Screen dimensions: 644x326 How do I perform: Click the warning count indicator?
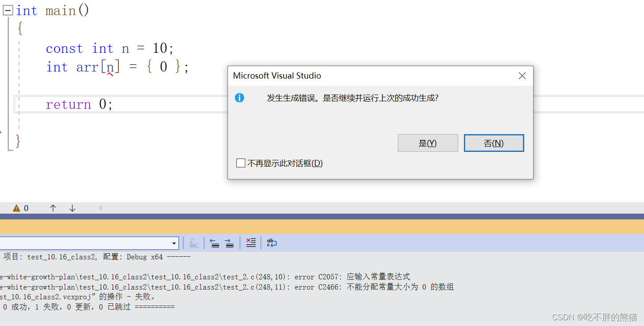[20, 208]
